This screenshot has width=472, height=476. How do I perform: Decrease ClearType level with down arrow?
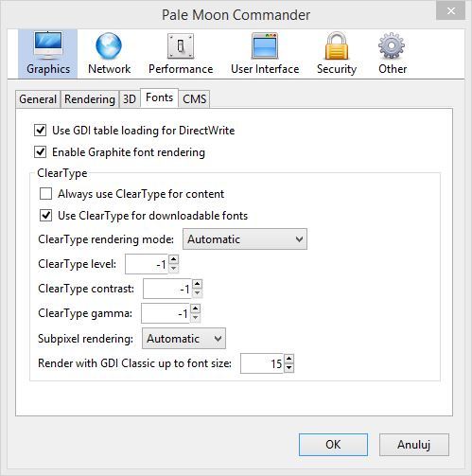(x=174, y=269)
